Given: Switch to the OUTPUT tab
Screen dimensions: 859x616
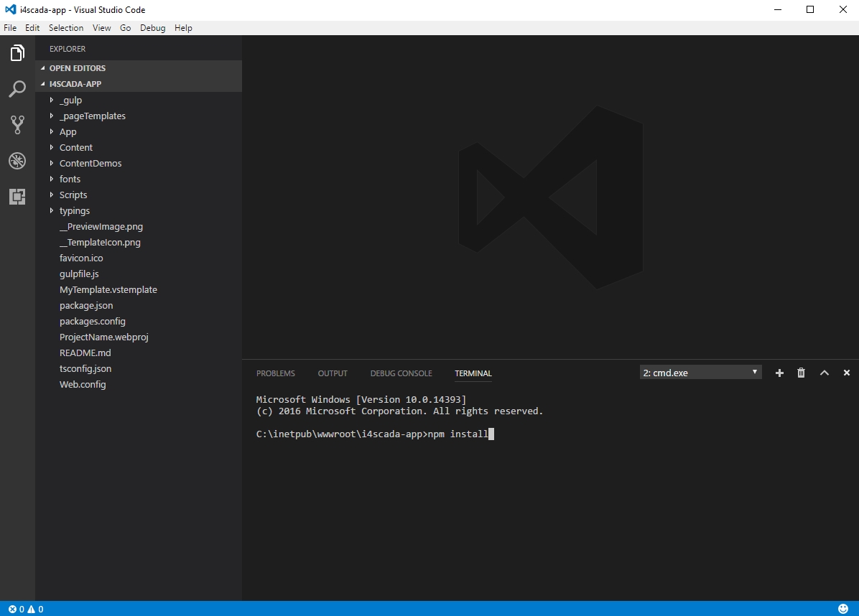Looking at the screenshot, I should [333, 373].
